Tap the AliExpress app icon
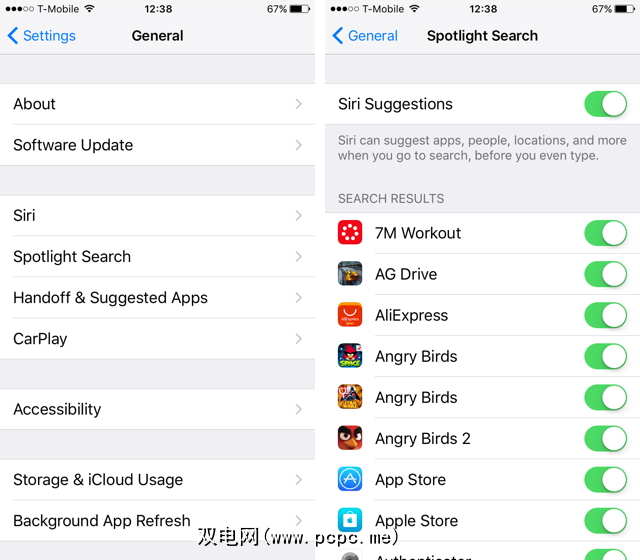640x560 pixels. coord(350,315)
